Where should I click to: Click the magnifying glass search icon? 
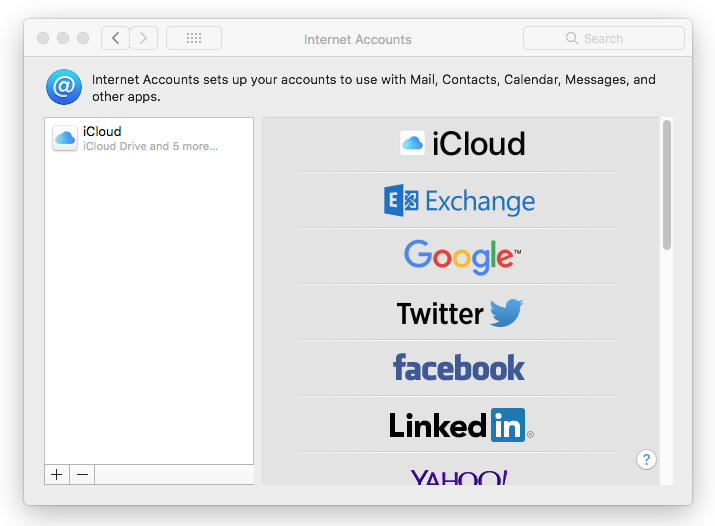click(572, 38)
